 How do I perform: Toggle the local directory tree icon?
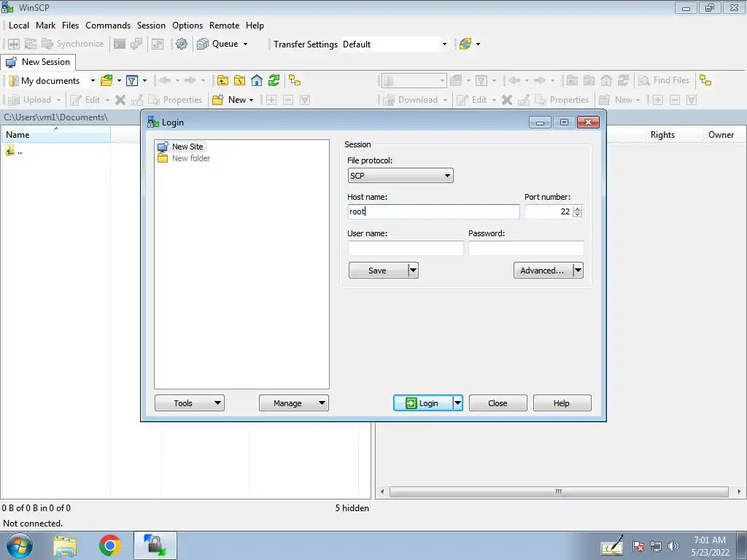pos(295,80)
